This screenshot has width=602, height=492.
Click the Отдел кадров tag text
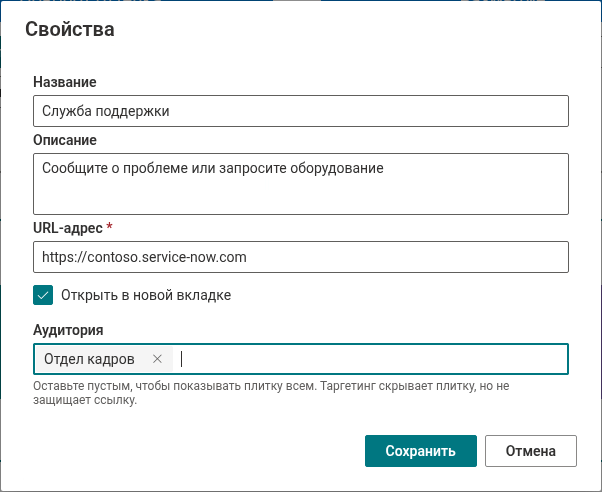point(89,359)
